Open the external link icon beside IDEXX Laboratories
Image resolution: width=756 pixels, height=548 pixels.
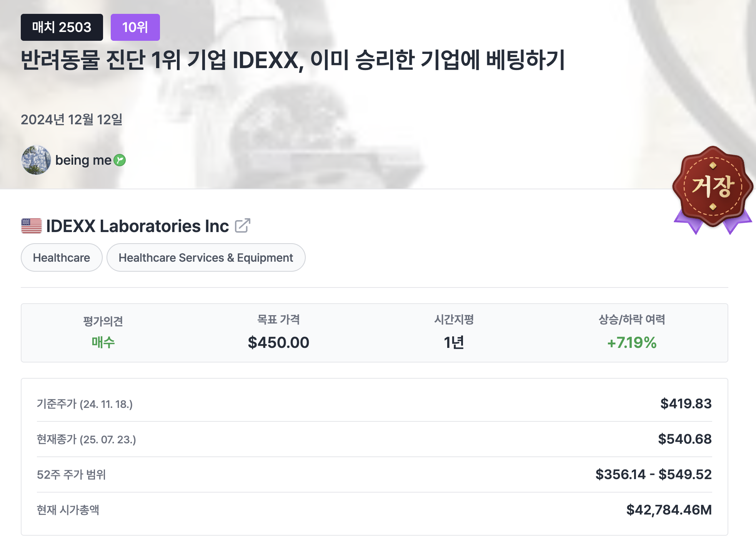pyautogui.click(x=242, y=226)
